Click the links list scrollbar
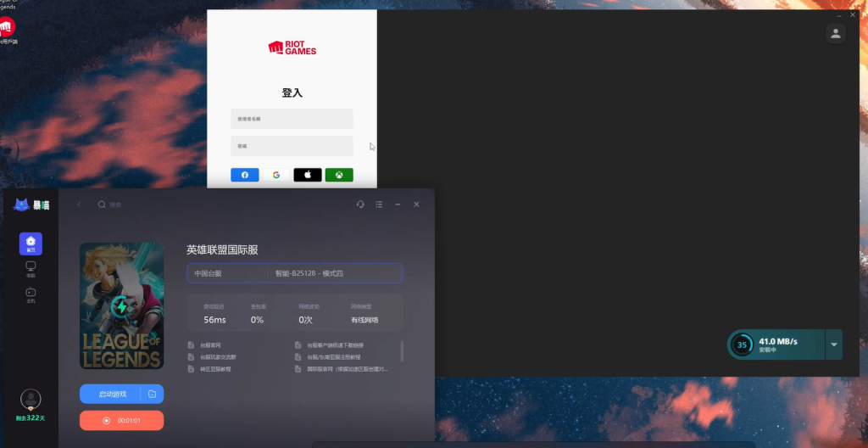868x448 pixels. 402,351
